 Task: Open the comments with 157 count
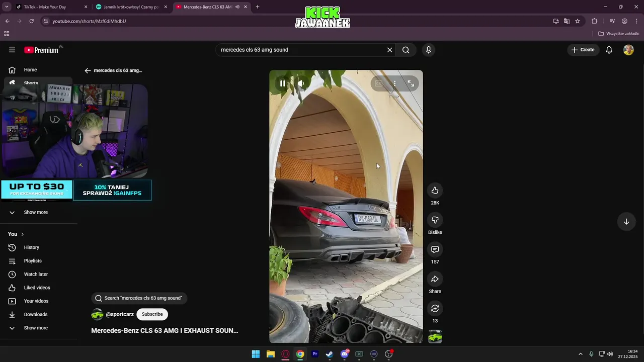pyautogui.click(x=435, y=249)
